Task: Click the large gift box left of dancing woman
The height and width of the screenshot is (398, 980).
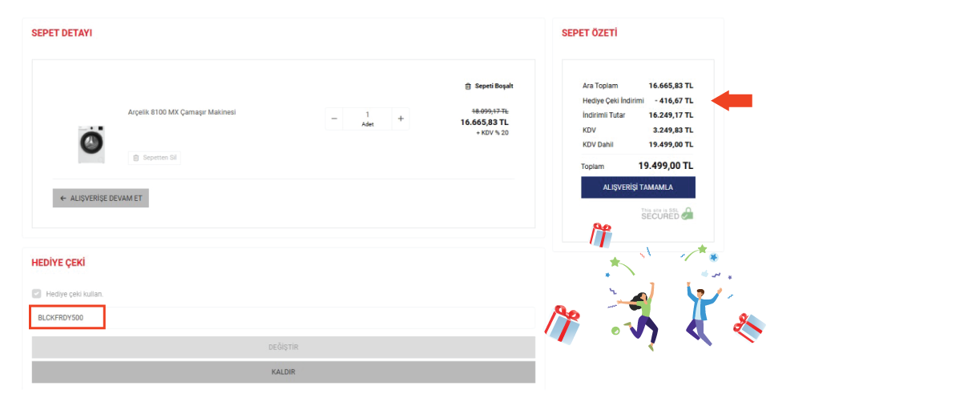Action: (x=562, y=325)
